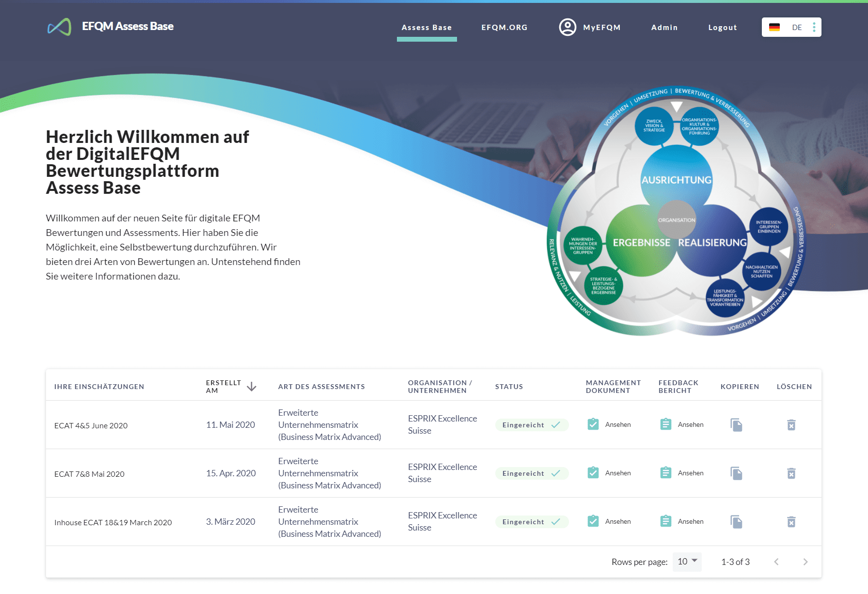The image size is (868, 594).
Task: Click the Logout link
Action: coord(722,28)
